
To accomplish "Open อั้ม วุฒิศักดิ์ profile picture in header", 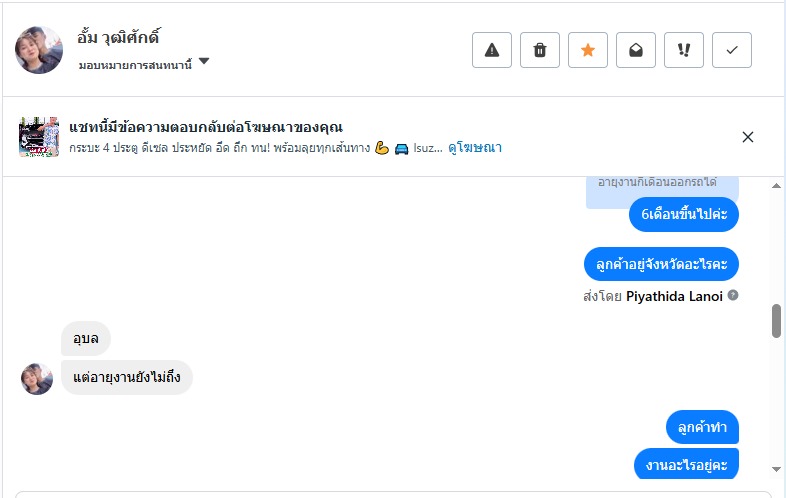I will (x=40, y=50).
